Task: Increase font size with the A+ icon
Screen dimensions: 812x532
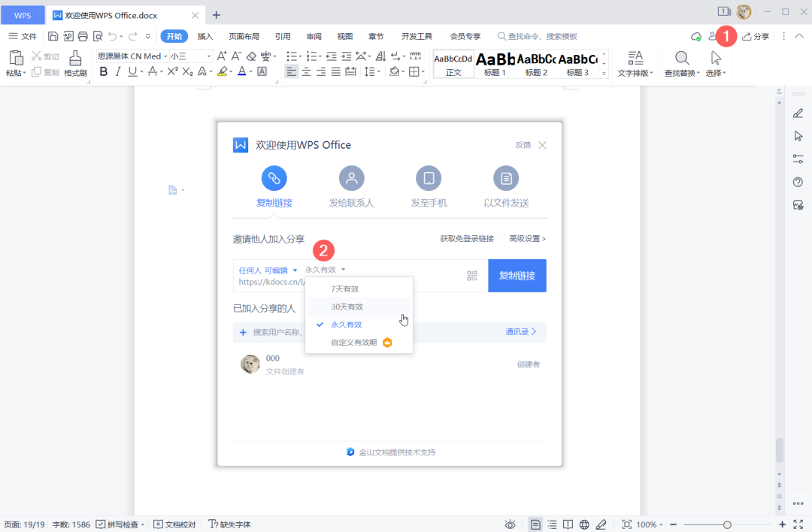Action: [222, 56]
